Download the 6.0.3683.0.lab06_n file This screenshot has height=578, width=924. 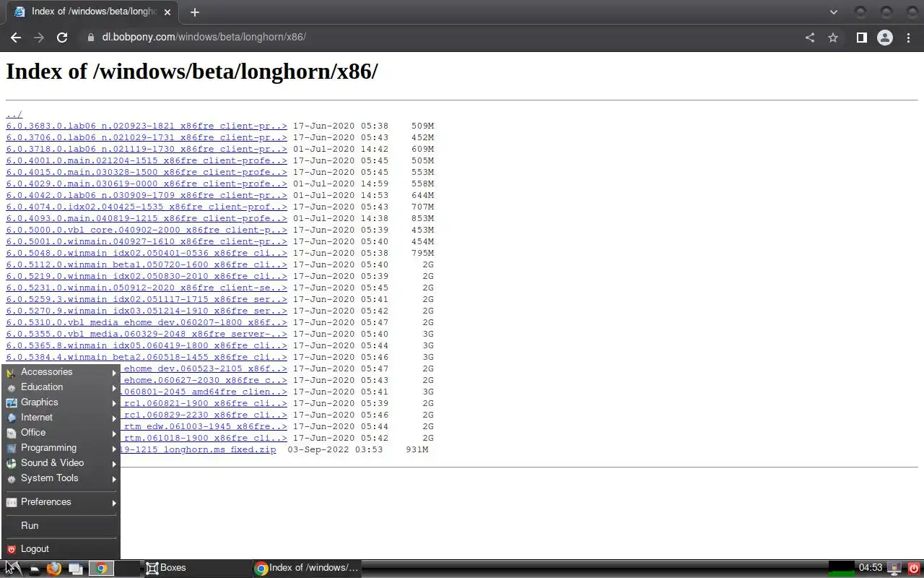coord(147,126)
